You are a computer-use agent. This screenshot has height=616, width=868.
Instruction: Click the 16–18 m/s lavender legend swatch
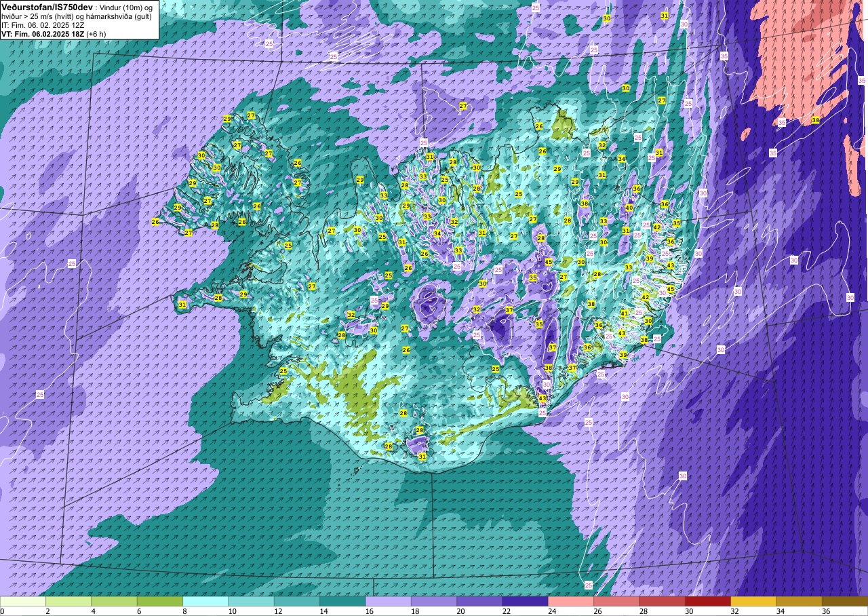[x=388, y=601]
